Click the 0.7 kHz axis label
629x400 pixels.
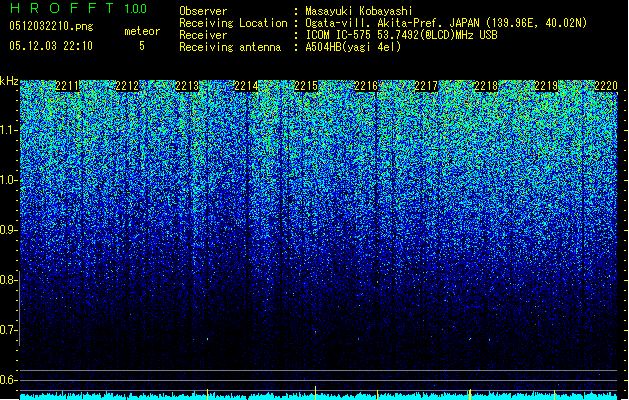(x=8, y=330)
